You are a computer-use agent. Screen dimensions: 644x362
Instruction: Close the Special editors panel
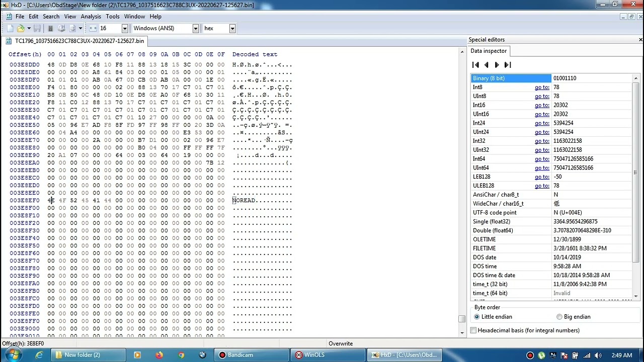(640, 40)
